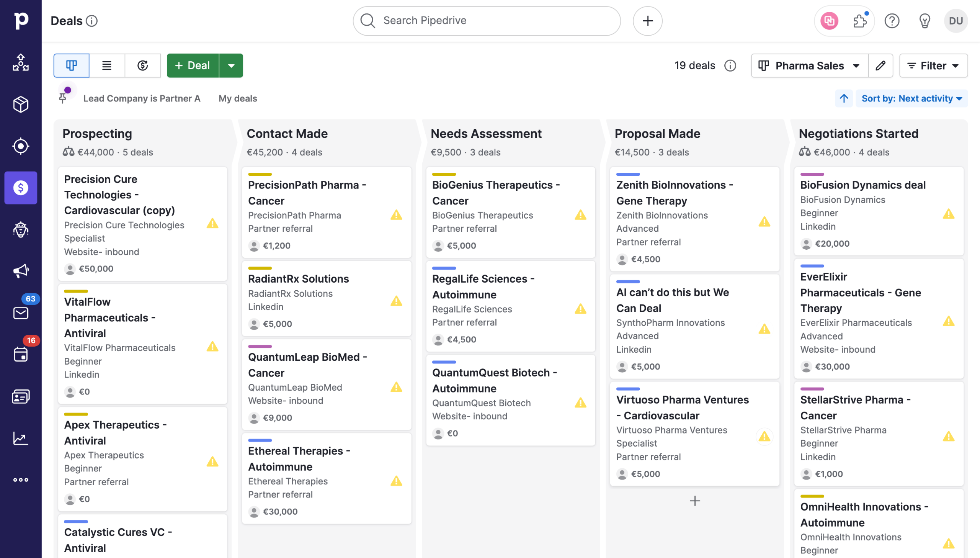Select the My deals quick filter

point(237,98)
